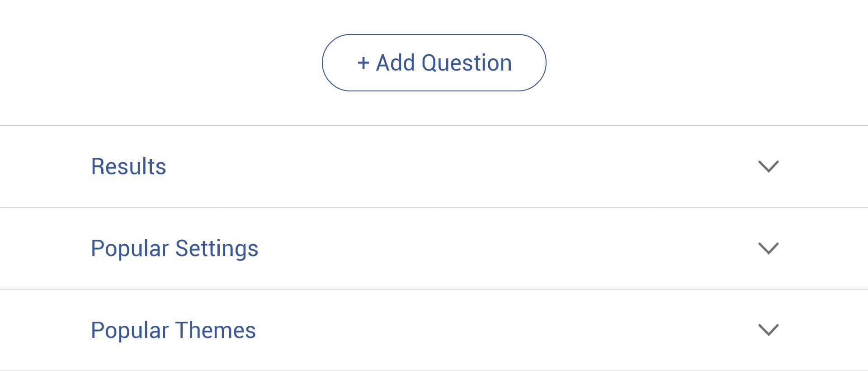868x371 pixels.
Task: Toggle the Popular Settings panel open
Action: coord(768,248)
